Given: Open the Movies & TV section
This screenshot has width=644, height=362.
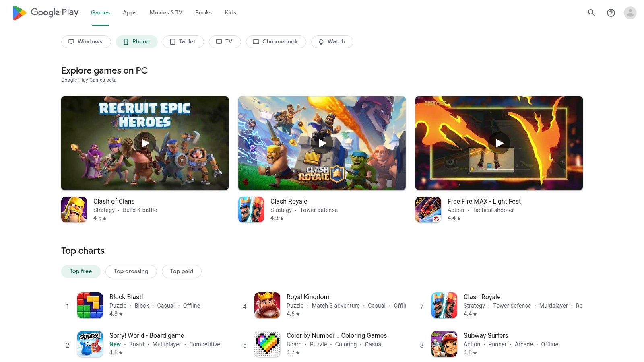Looking at the screenshot, I should (x=166, y=13).
